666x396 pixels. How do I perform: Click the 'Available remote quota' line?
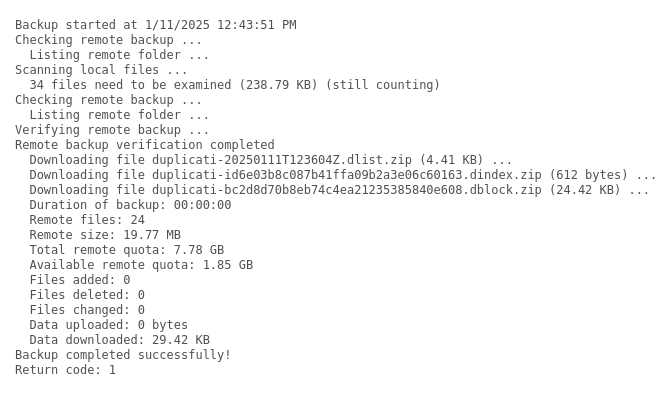(x=141, y=265)
